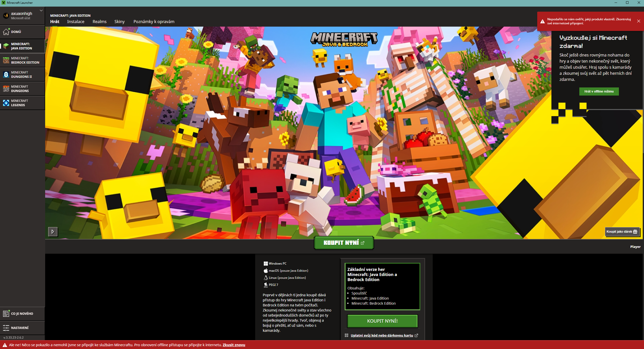Click the macOS (pouze Java Edition) entry
644x349 pixels.
[x=286, y=271]
